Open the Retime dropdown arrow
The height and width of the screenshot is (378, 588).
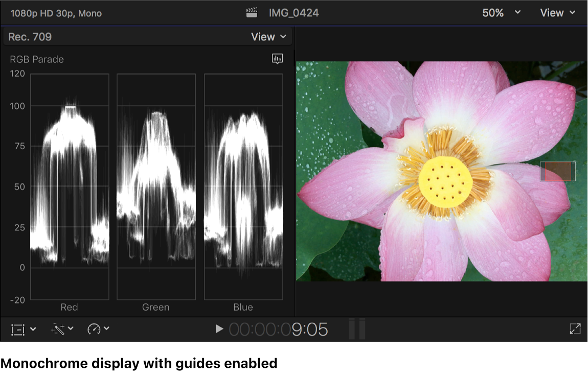(x=106, y=329)
